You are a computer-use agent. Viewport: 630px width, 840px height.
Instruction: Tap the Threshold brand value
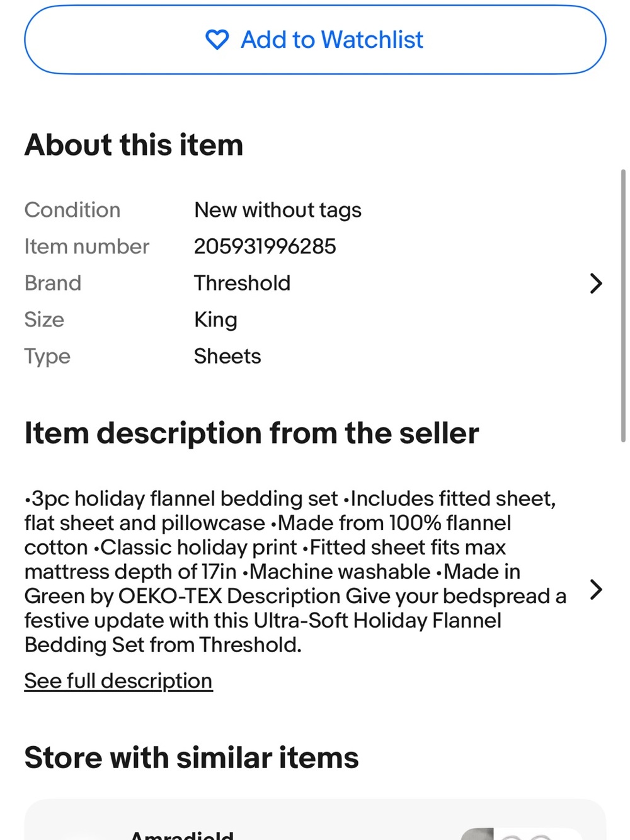[x=243, y=283]
